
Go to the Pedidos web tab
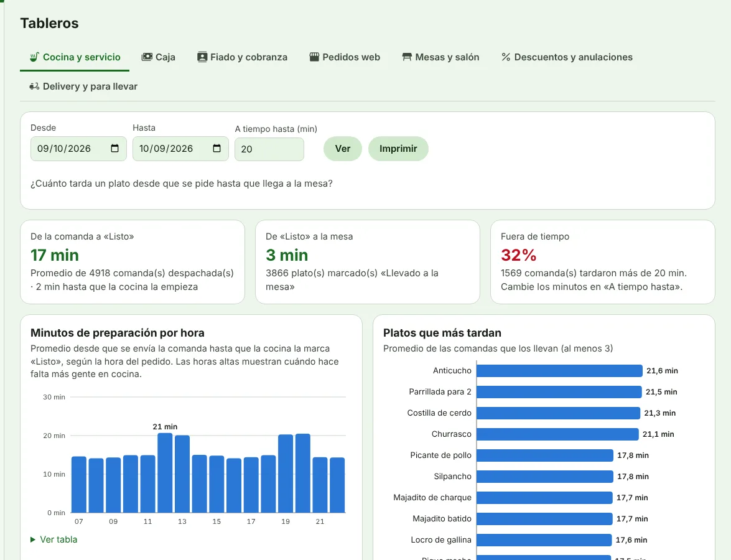[345, 57]
